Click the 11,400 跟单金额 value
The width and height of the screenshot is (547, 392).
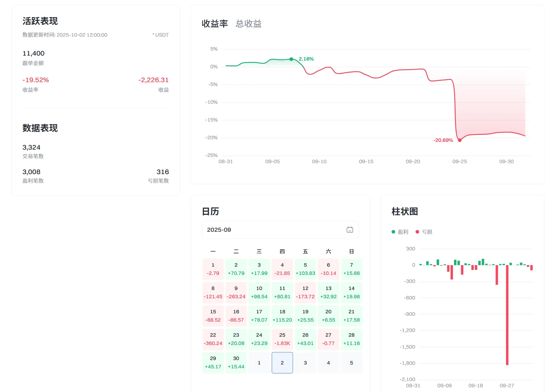(x=33, y=53)
